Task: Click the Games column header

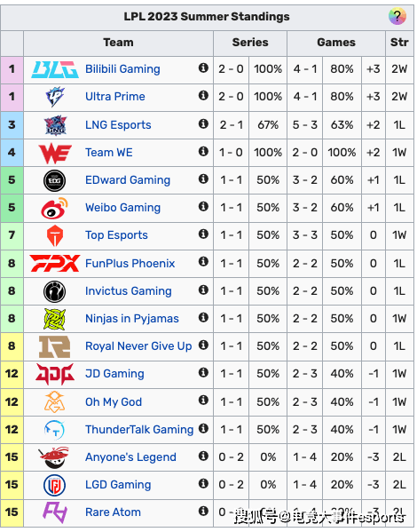Action: [x=336, y=43]
